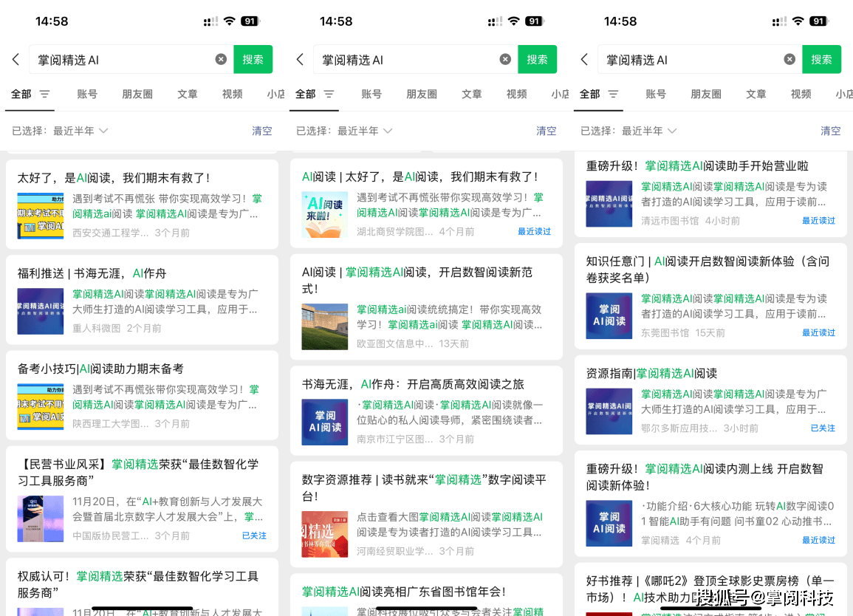Open thumbnail of the 掌阅精选 4个月前 article
This screenshot has width=853, height=616.
click(x=609, y=523)
